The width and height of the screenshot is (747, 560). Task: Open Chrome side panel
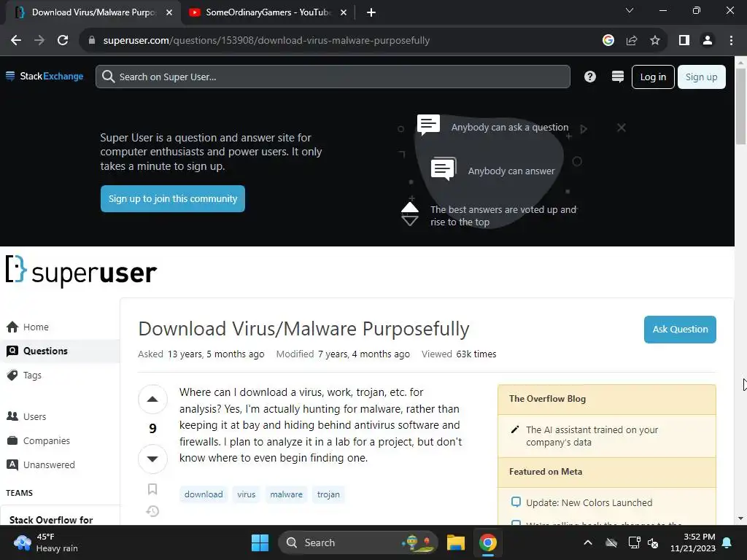[x=684, y=41]
